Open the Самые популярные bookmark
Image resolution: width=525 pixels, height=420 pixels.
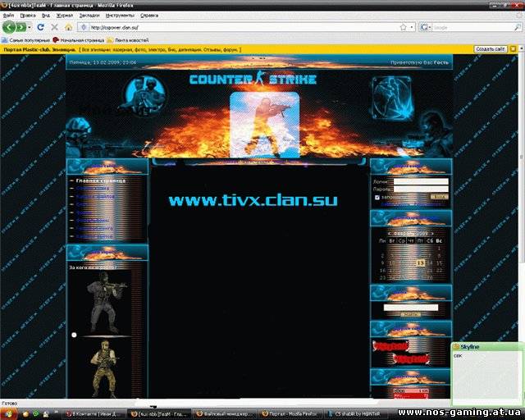point(25,40)
